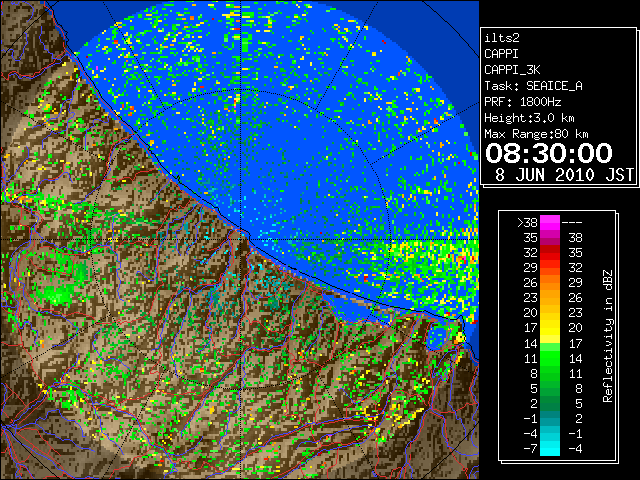Click the dark green 2–5 dBZ legend band
Screen dimensions: 640x480
pyautogui.click(x=550, y=403)
